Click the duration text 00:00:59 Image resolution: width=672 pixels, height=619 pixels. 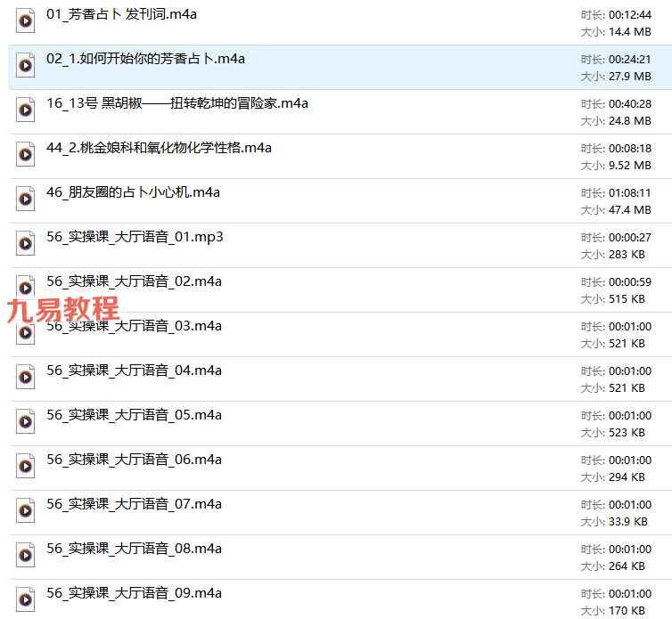pyautogui.click(x=630, y=282)
